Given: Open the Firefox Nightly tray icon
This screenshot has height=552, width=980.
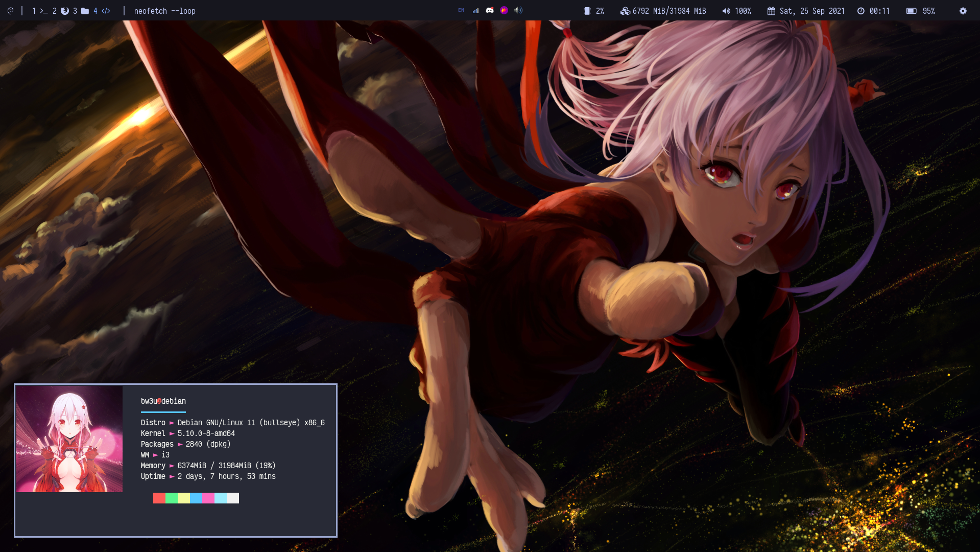Looking at the screenshot, I should click(x=504, y=10).
